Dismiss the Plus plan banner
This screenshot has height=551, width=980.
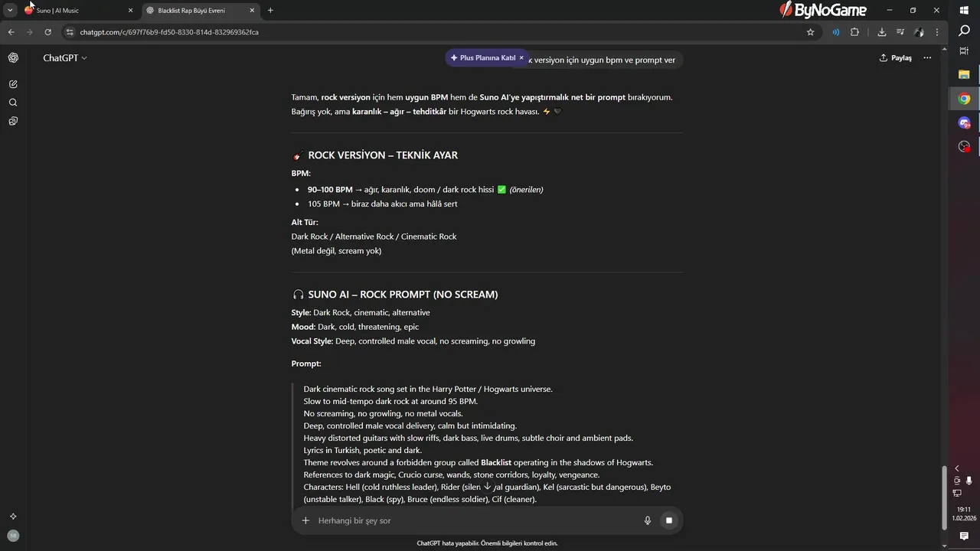(521, 58)
